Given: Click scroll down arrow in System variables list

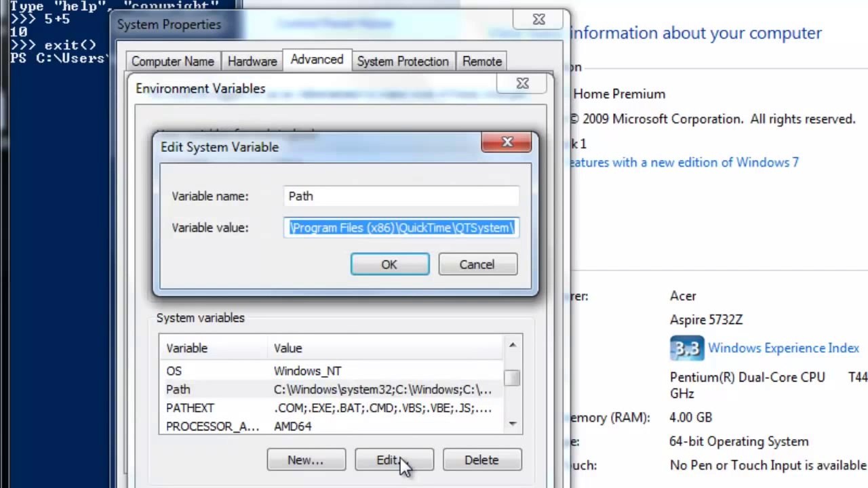Looking at the screenshot, I should (513, 424).
